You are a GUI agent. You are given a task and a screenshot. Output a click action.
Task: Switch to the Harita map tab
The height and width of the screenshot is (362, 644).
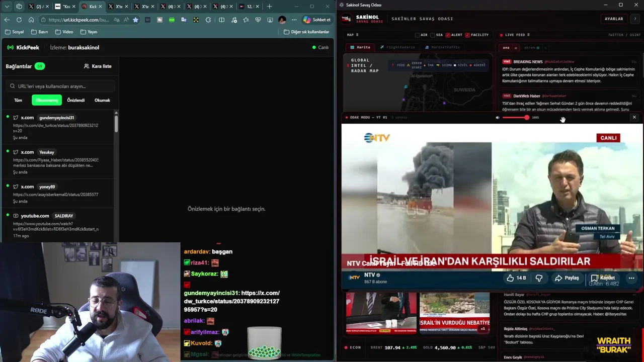360,47
